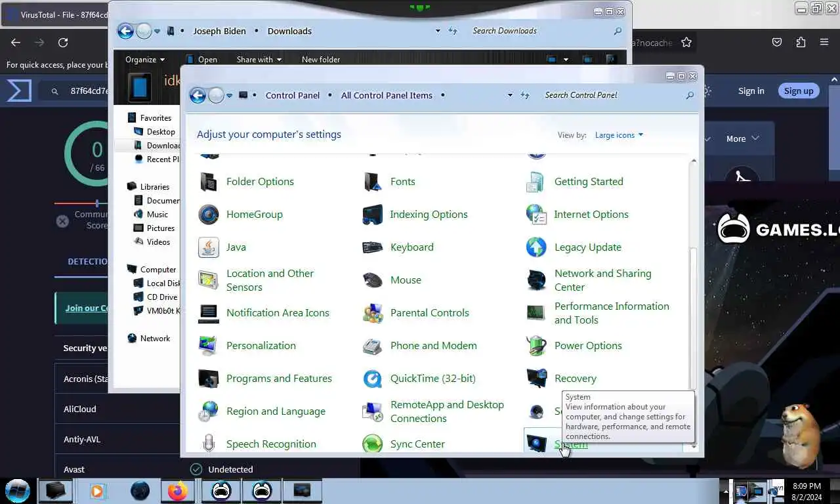840x504 pixels.
Task: Open QuickTime (32-bit) settings
Action: 419,379
